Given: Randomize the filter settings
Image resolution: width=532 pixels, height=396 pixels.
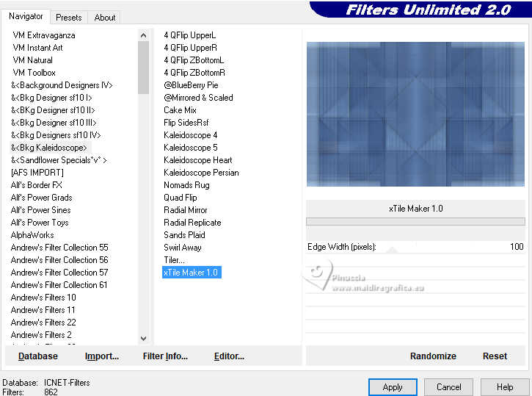Looking at the screenshot, I should click(433, 356).
